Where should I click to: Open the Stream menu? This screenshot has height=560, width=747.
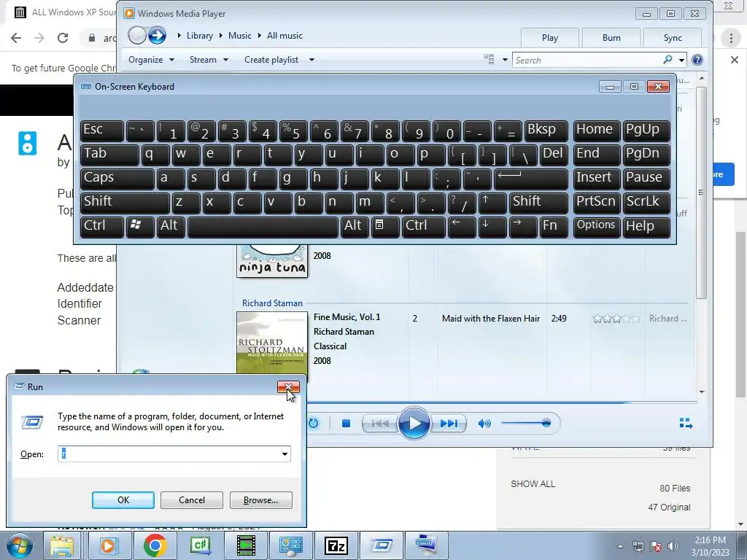pyautogui.click(x=209, y=60)
